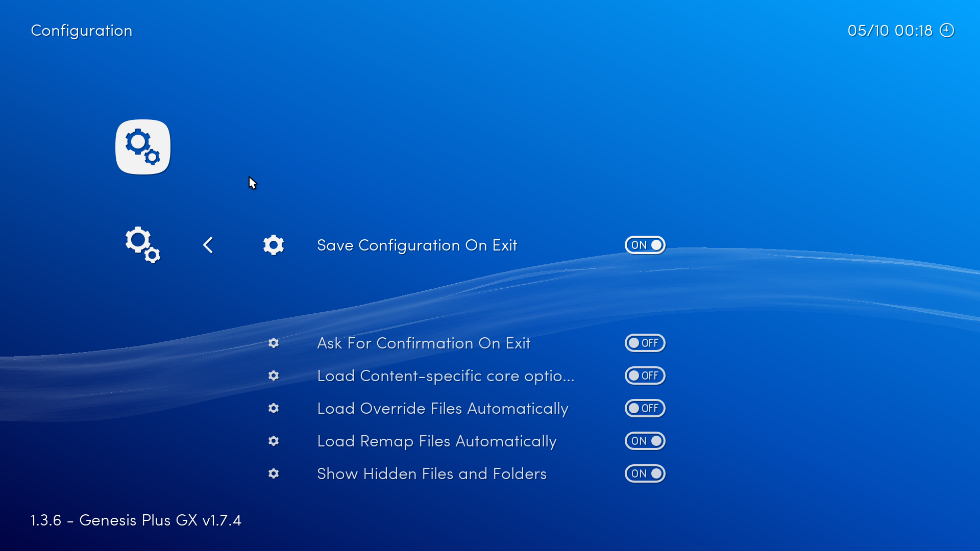Select Save Configuration On Exit entry
The height and width of the screenshot is (551, 980).
417,245
